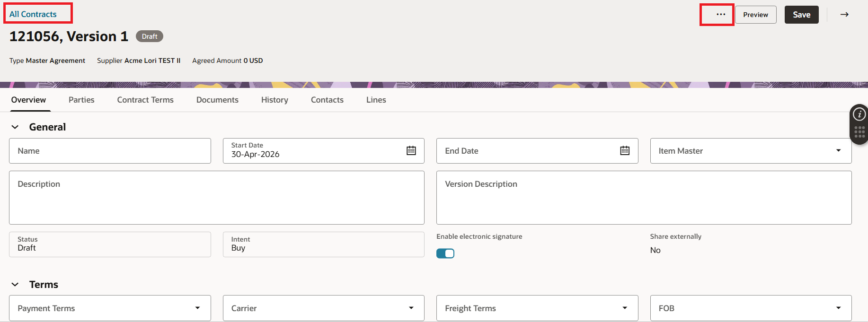Click the Preview button
Image resolution: width=868 pixels, height=322 pixels.
coord(755,15)
